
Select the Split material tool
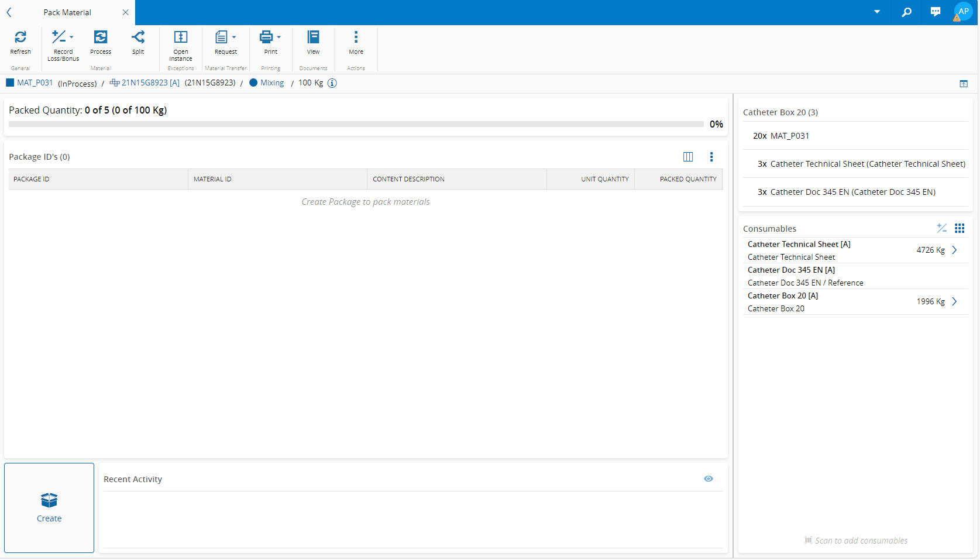(x=138, y=37)
